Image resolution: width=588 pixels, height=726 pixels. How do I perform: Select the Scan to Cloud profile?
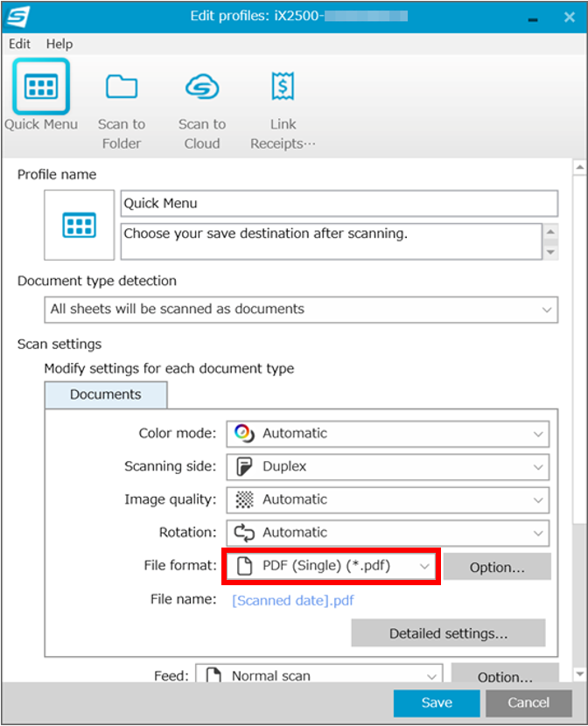pos(202,110)
